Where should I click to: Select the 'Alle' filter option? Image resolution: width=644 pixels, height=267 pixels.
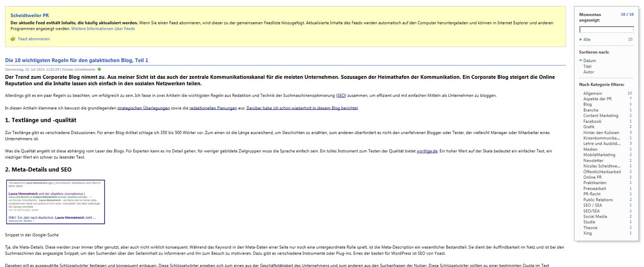(587, 39)
